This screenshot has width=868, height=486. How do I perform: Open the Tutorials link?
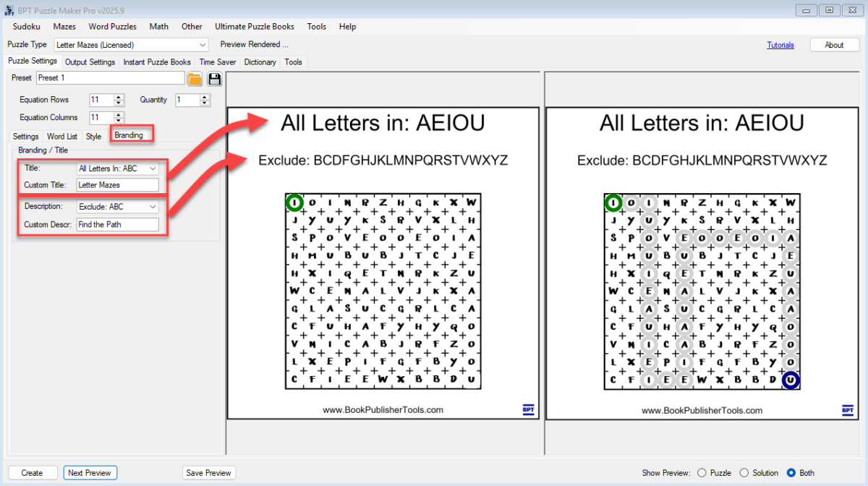point(780,45)
